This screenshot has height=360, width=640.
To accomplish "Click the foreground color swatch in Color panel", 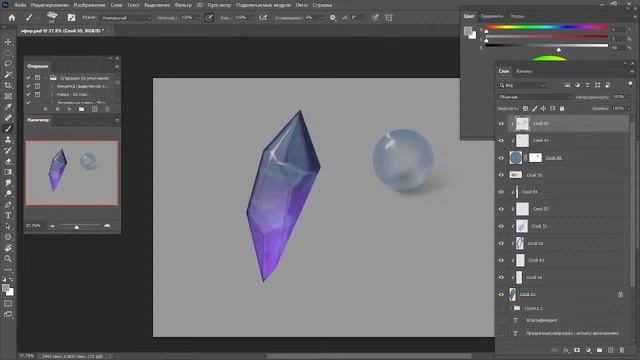I will (x=468, y=31).
